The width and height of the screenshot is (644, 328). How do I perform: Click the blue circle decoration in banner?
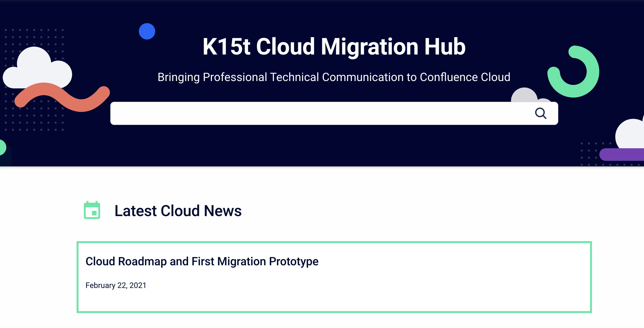click(147, 31)
